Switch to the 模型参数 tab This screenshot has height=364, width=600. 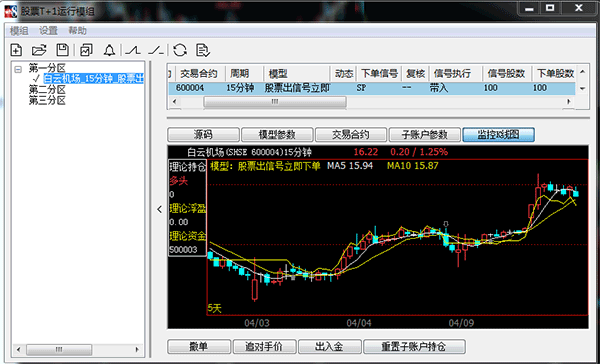pyautogui.click(x=277, y=135)
